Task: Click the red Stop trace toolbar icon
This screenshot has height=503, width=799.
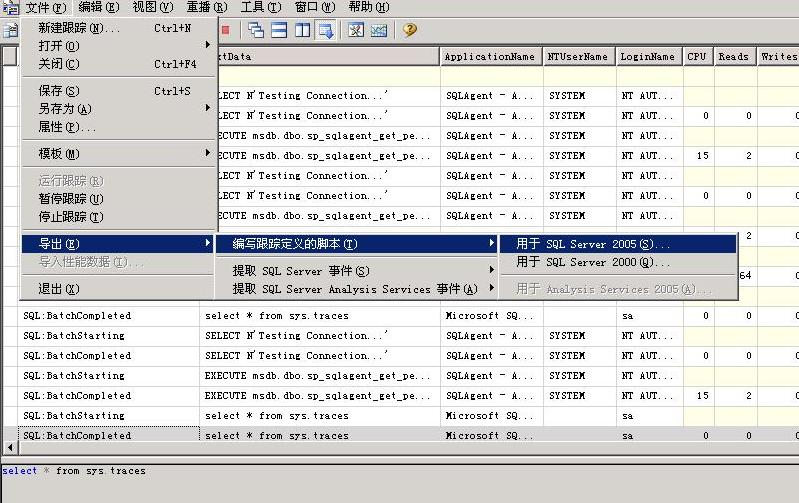Action: point(225,30)
